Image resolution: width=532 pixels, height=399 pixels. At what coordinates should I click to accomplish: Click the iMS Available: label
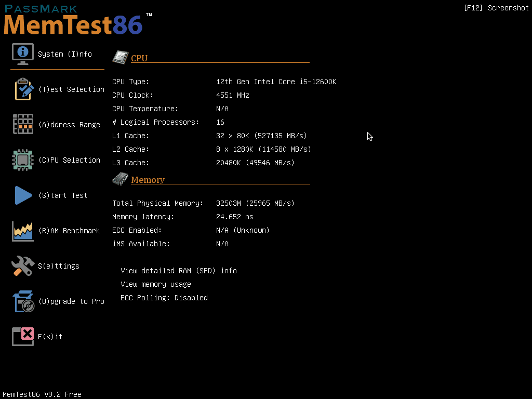(141, 244)
